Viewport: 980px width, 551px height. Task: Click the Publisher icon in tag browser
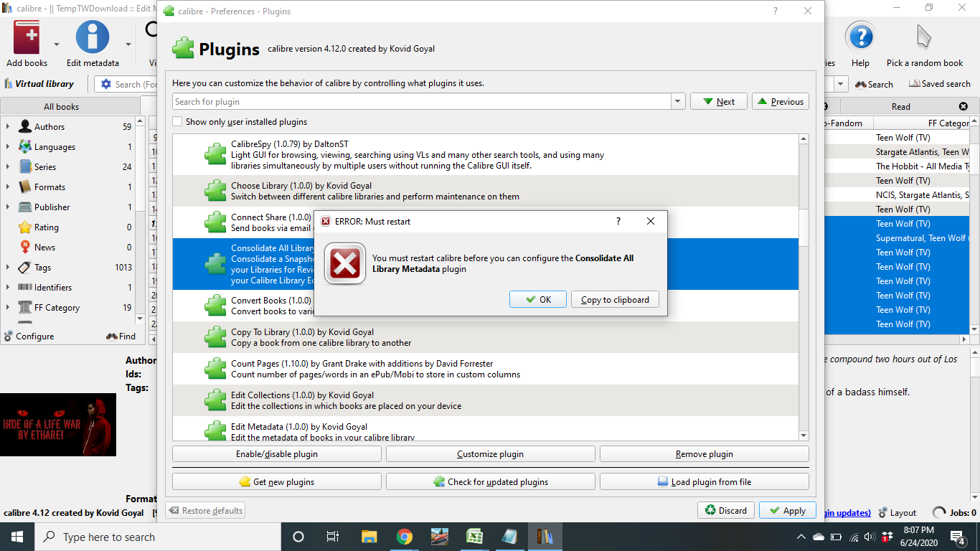pos(25,207)
